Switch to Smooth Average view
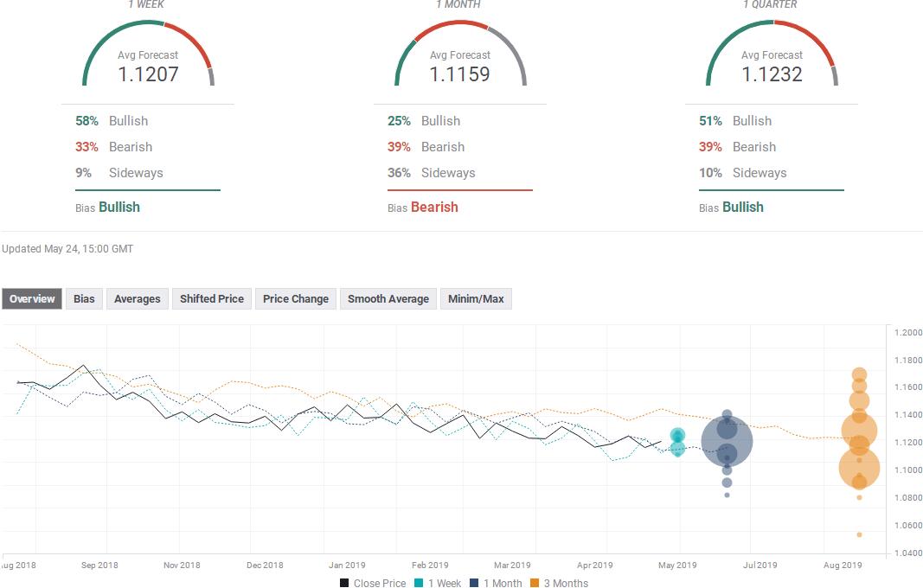 tap(388, 299)
